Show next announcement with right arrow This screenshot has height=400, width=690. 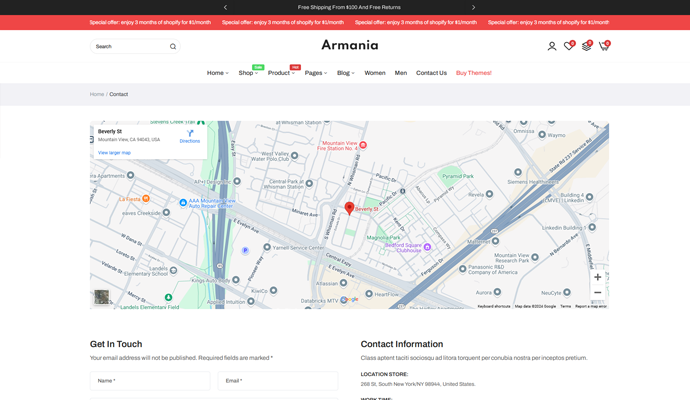[x=473, y=7]
